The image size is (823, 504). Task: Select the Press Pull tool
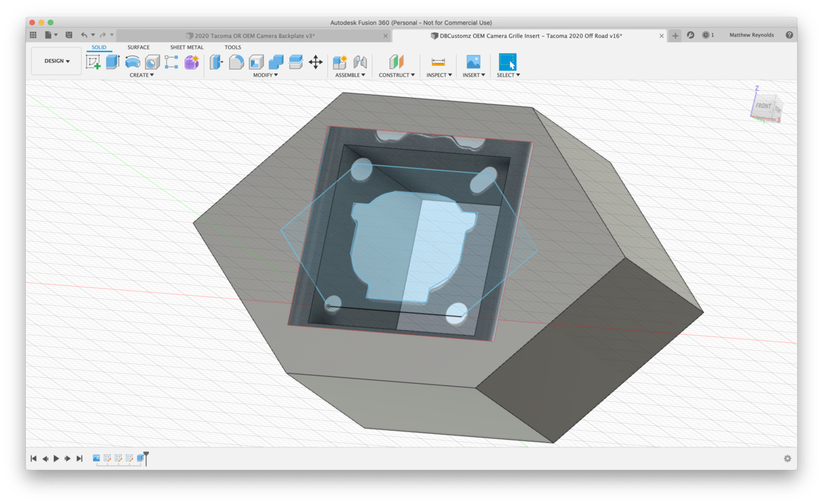pyautogui.click(x=217, y=62)
